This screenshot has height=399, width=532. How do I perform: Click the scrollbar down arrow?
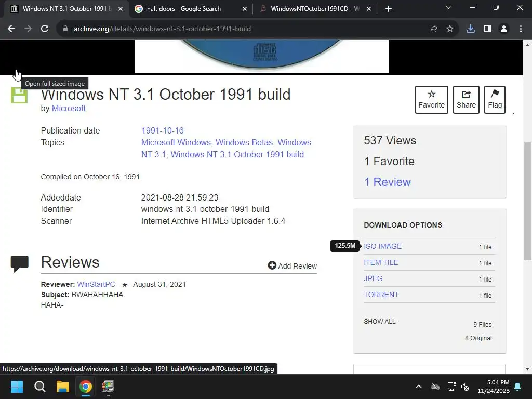[527, 369]
